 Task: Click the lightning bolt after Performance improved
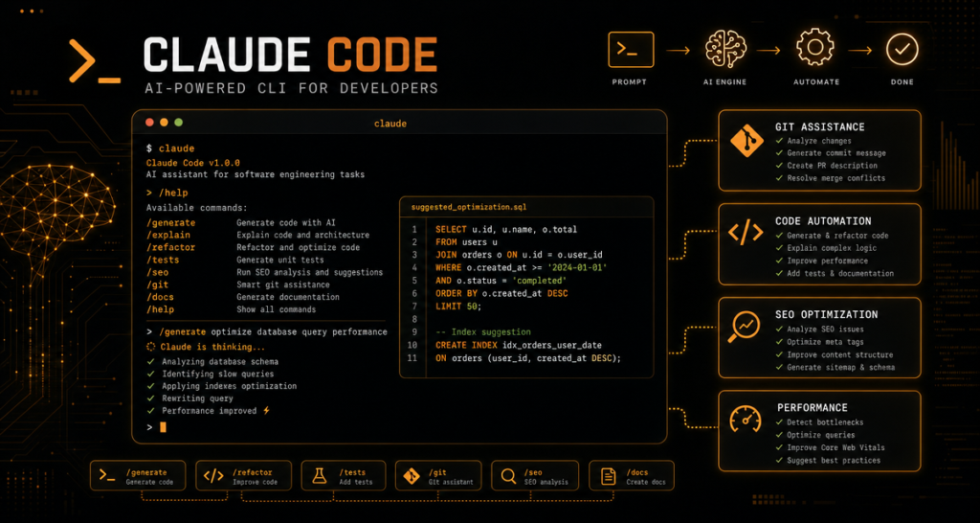click(x=266, y=411)
